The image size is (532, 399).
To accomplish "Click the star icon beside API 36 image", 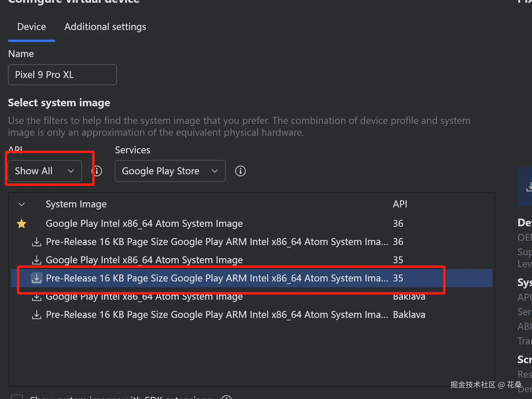I will (x=22, y=224).
